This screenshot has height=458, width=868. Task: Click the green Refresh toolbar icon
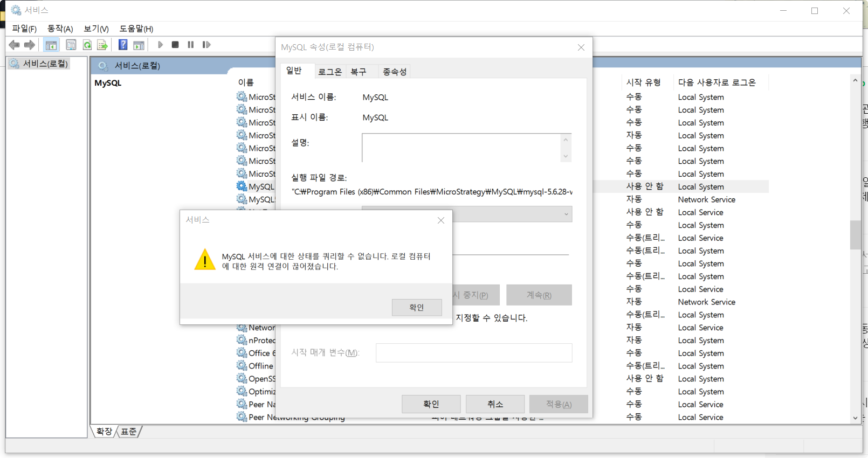[87, 45]
